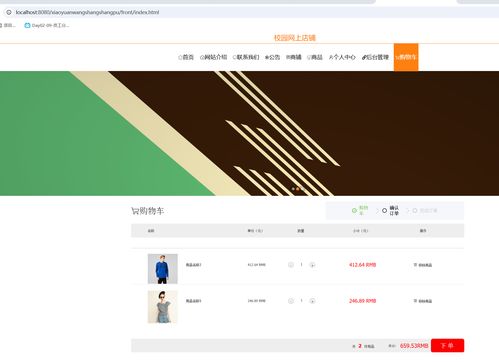
Task: Select the orange carousel indicator dot
Action: [298, 189]
